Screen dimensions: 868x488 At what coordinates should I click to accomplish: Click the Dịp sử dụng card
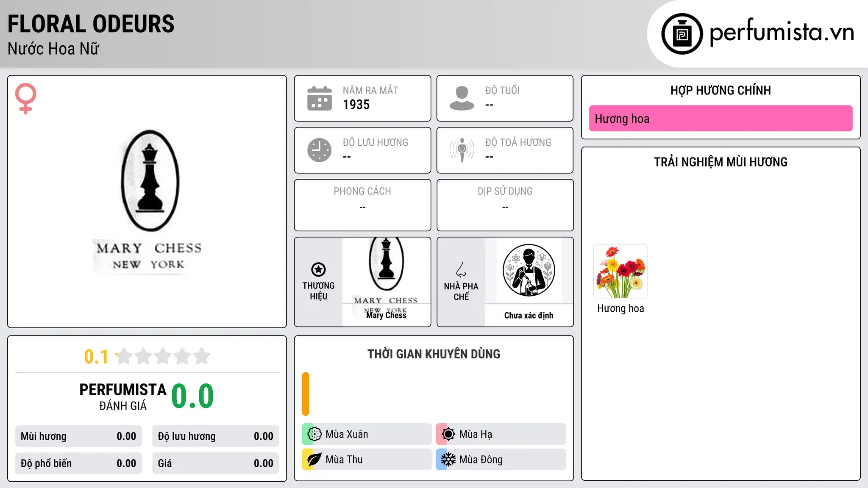coord(505,205)
